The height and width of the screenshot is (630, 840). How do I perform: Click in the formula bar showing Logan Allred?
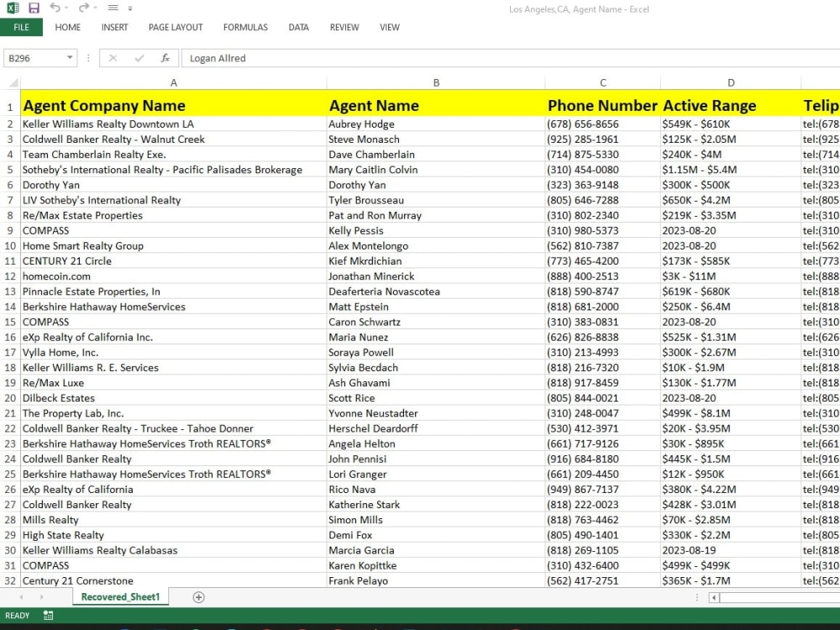point(511,58)
